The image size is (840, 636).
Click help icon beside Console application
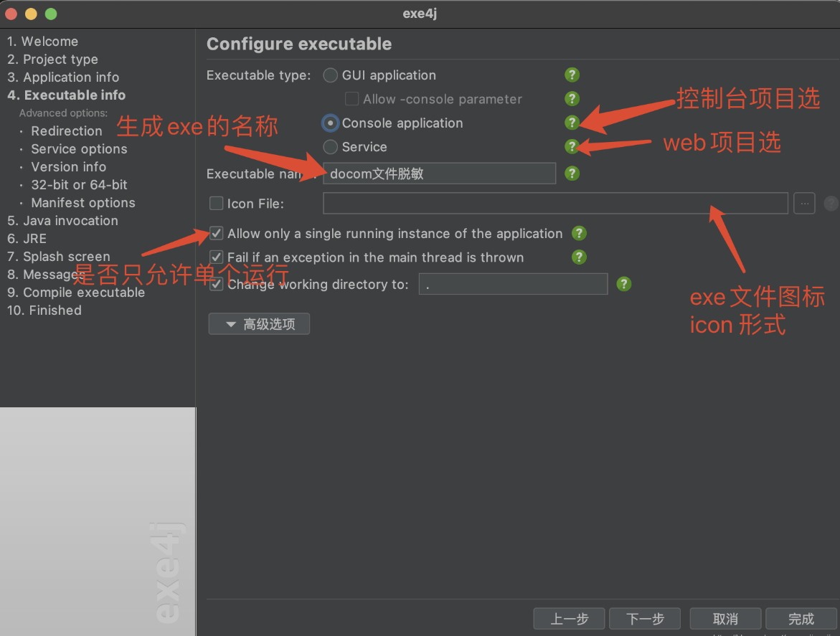[x=572, y=123]
